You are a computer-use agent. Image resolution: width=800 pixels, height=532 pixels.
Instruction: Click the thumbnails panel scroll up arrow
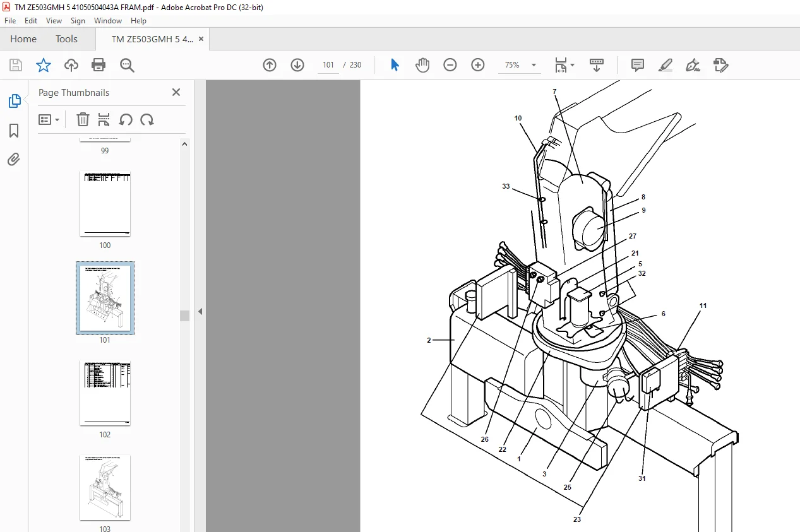pyautogui.click(x=185, y=144)
